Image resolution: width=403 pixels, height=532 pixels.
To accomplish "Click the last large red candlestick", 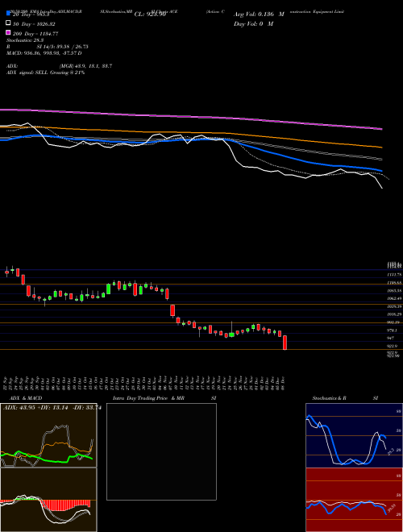I will (x=285, y=343).
